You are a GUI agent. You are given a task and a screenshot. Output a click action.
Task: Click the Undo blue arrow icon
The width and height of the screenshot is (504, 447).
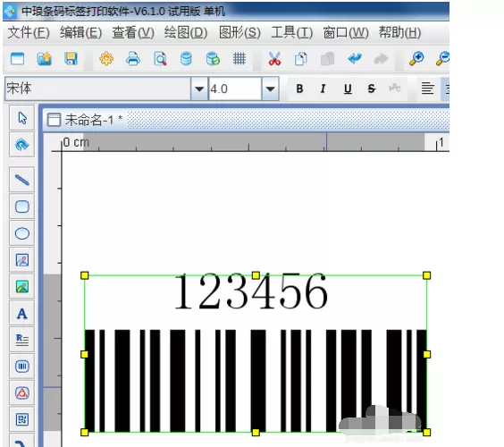pyautogui.click(x=355, y=59)
